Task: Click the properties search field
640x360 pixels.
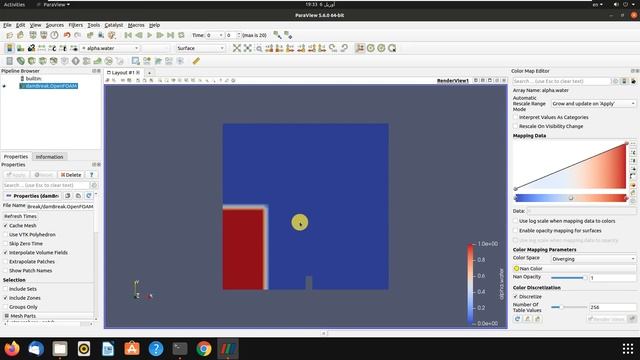Action: [46, 185]
